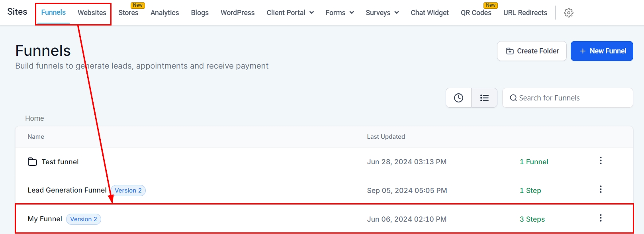Go to the QR Codes tab
This screenshot has width=644, height=234.
point(476,13)
